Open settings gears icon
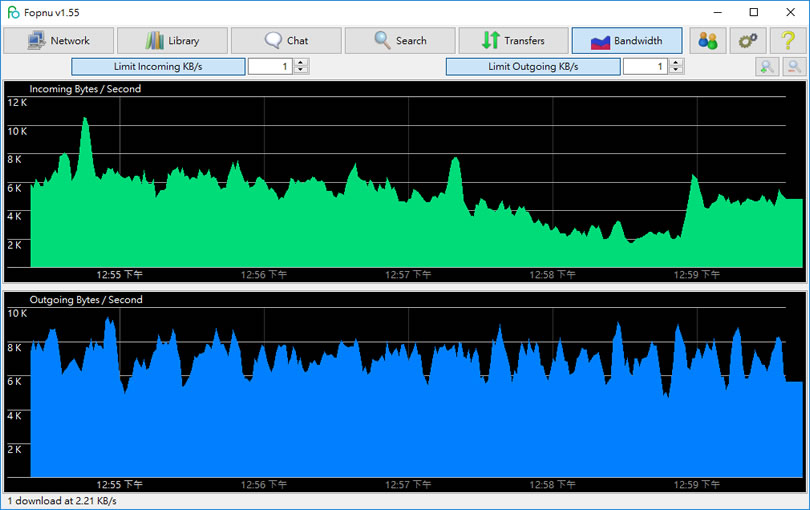810x510 pixels. 747,40
